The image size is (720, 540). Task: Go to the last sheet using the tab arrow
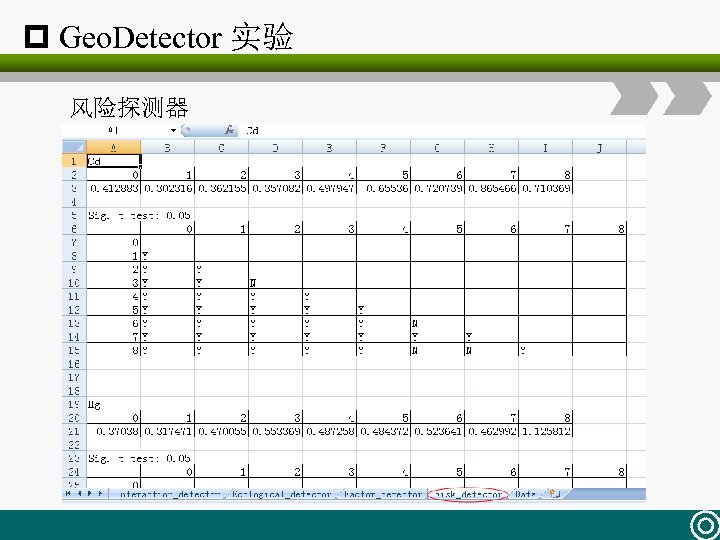(x=101, y=494)
